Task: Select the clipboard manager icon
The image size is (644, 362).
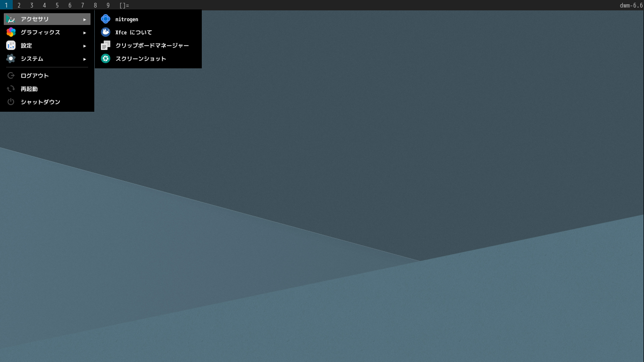Action: coord(106,45)
